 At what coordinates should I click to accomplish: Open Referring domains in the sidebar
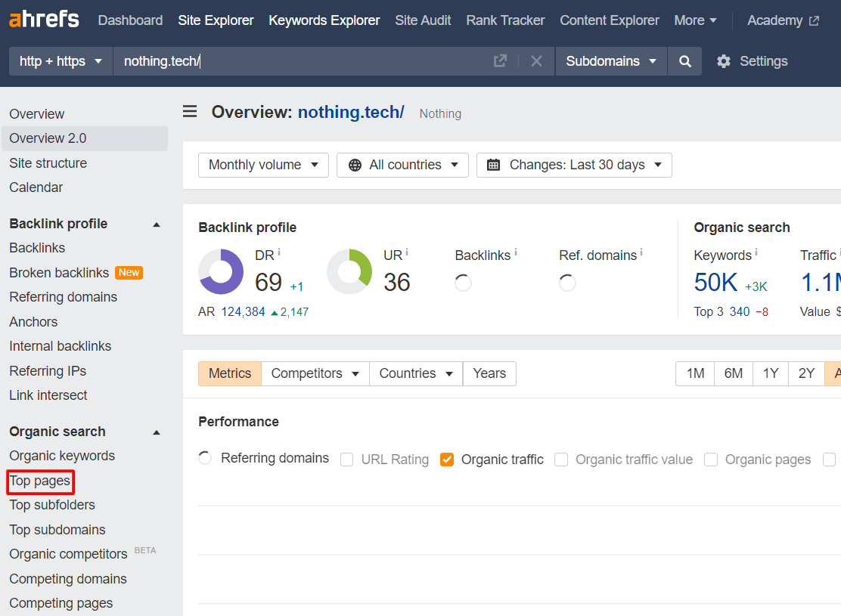click(63, 297)
